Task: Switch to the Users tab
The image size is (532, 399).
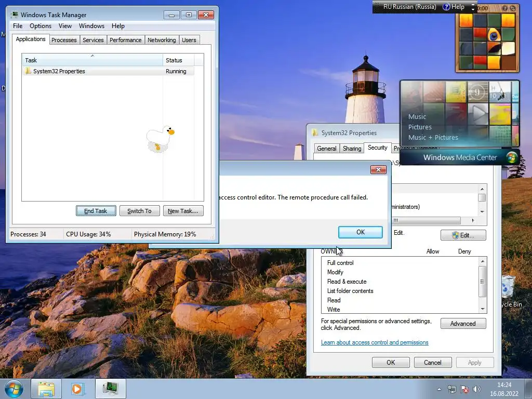Action: [189, 40]
